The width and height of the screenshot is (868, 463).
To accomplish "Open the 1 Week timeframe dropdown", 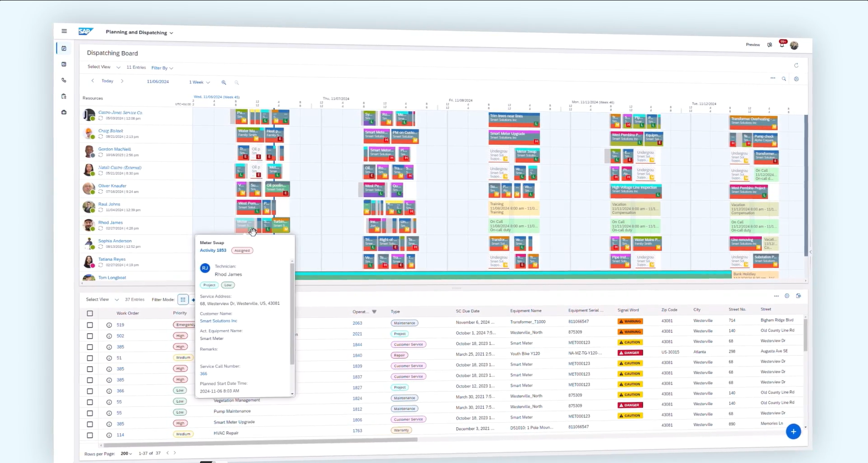I will 199,82.
